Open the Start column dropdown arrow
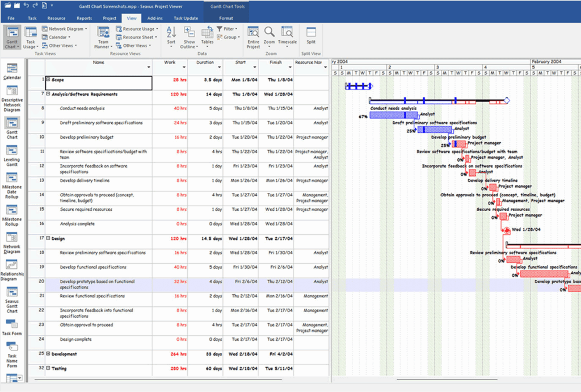Viewport: 581px width, 392px height. click(255, 67)
